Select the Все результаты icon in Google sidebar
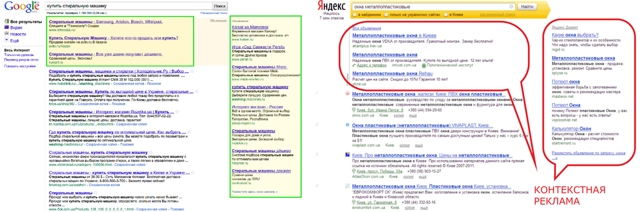The width and height of the screenshot is (644, 212). click(6, 22)
